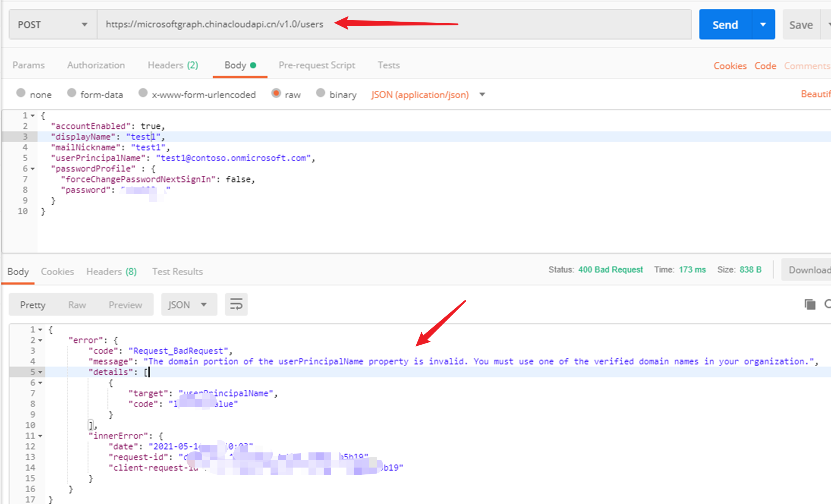Screen dimensions: 831x504
Task: Open the request Headers (2) tab
Action: coord(173,65)
